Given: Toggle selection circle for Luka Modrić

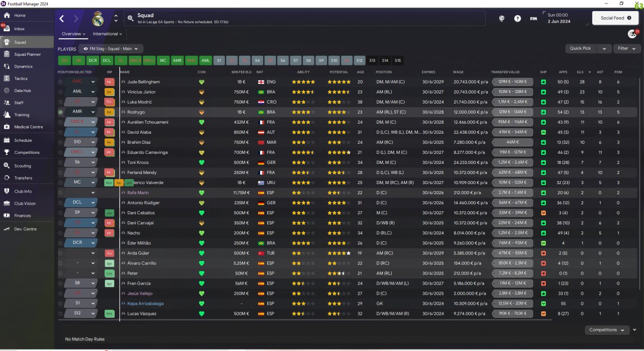Looking at the screenshot, I should 60,102.
